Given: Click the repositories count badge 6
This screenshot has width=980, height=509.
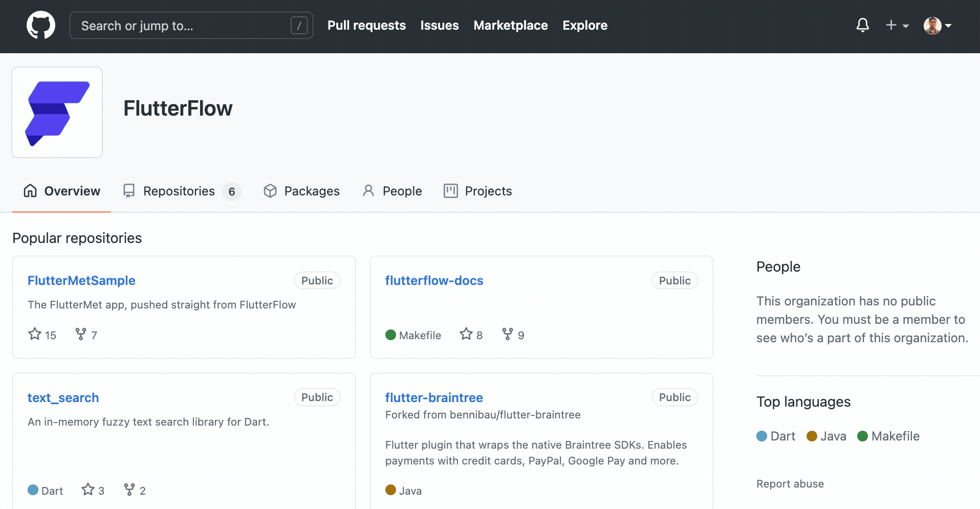Looking at the screenshot, I should [x=232, y=191].
